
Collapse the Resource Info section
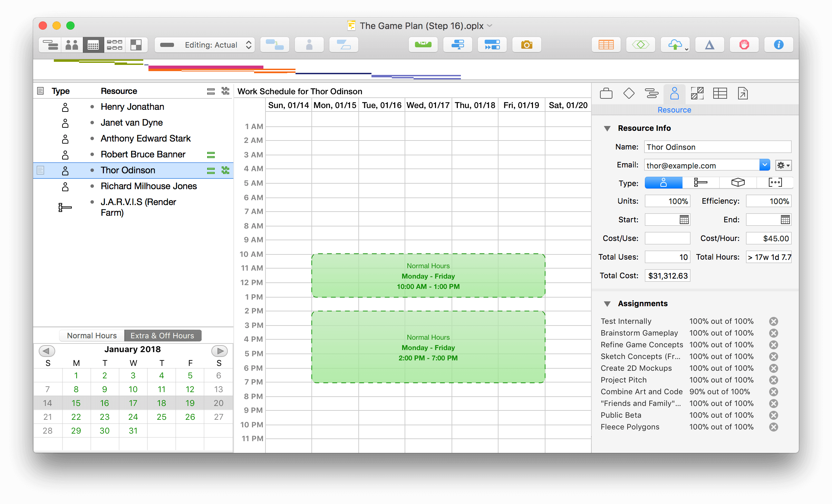coord(607,128)
